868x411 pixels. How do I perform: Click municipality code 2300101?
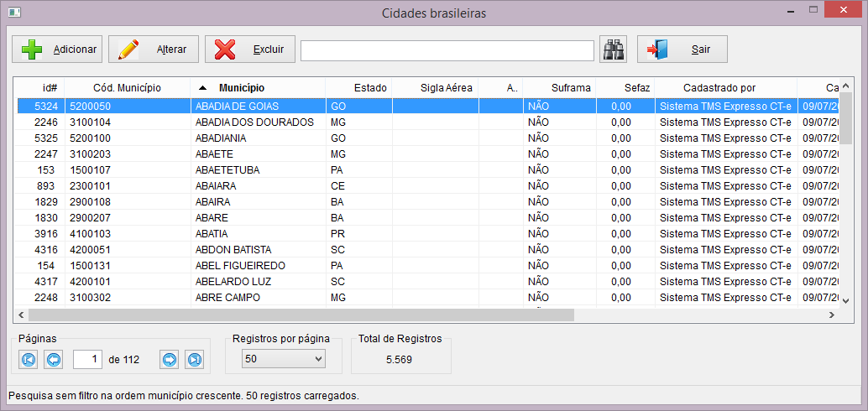pyautogui.click(x=90, y=186)
